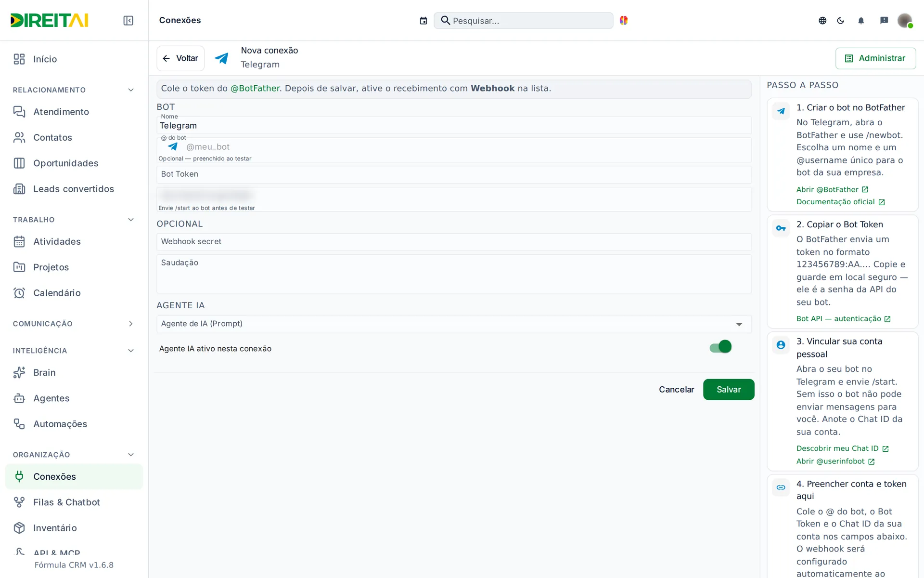Open Abrir @BotFather link
924x578 pixels.
[832, 189]
